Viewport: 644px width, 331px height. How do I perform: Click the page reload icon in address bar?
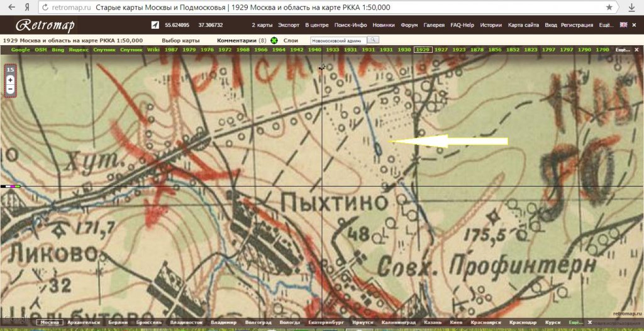45,8
